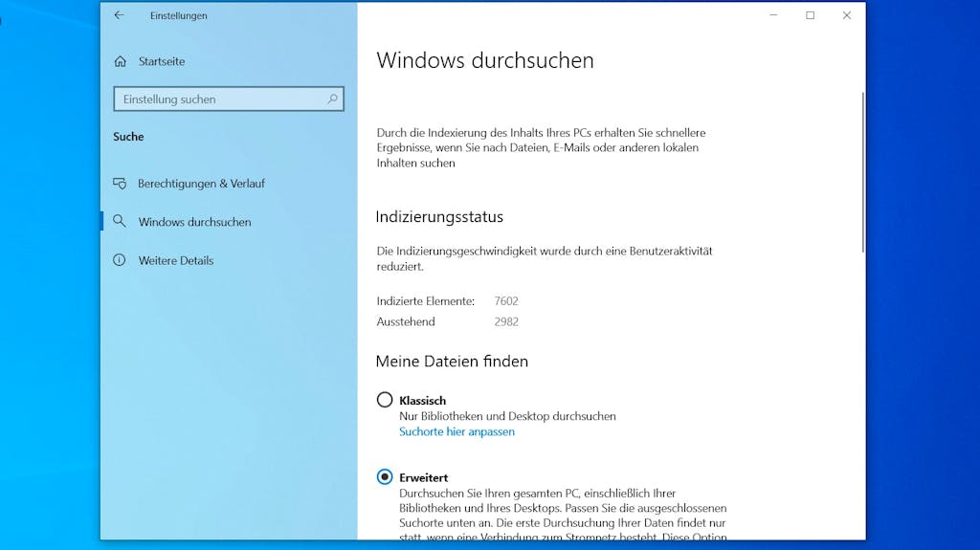Click the Einstellungen window title
This screenshot has width=980, height=550.
pos(178,15)
